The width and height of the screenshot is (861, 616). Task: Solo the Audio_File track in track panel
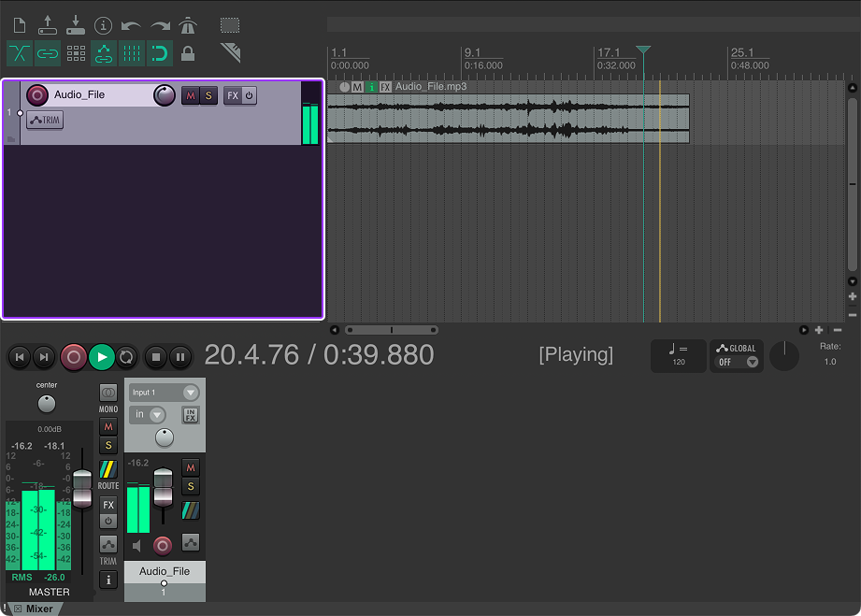pos(208,95)
